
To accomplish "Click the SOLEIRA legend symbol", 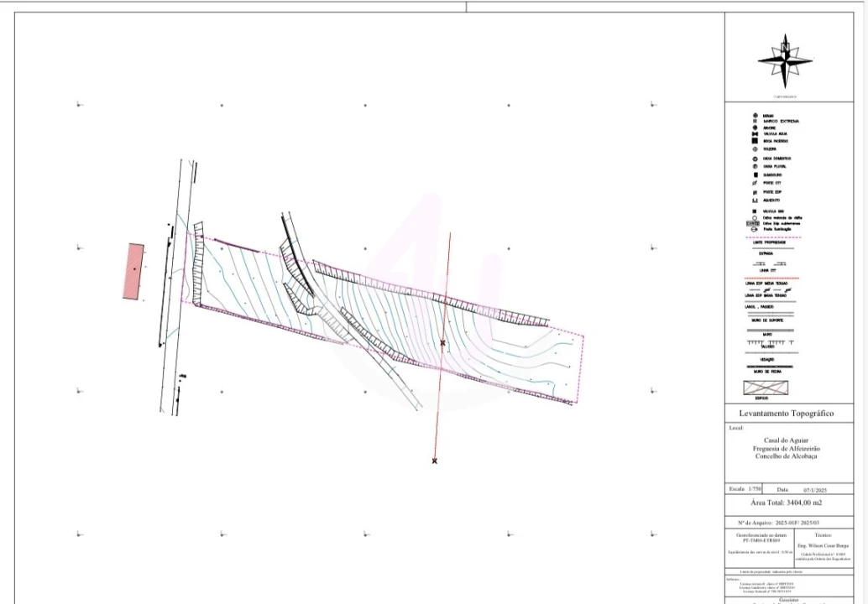I will click(755, 149).
